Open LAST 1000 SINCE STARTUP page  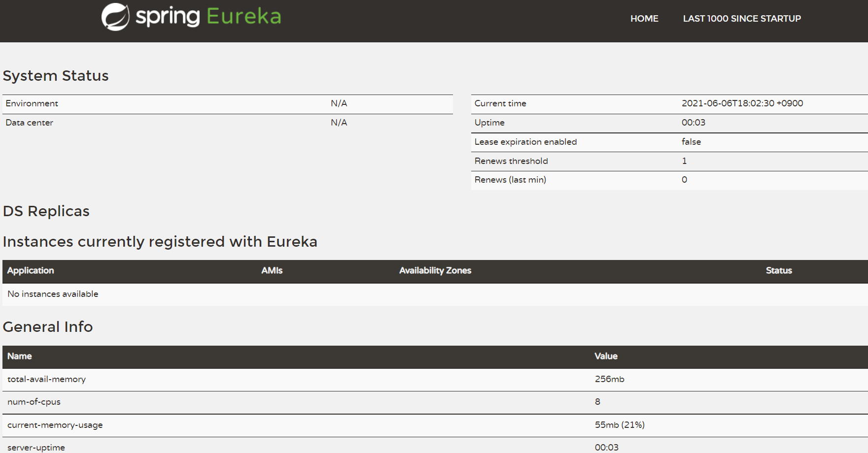[x=742, y=19]
